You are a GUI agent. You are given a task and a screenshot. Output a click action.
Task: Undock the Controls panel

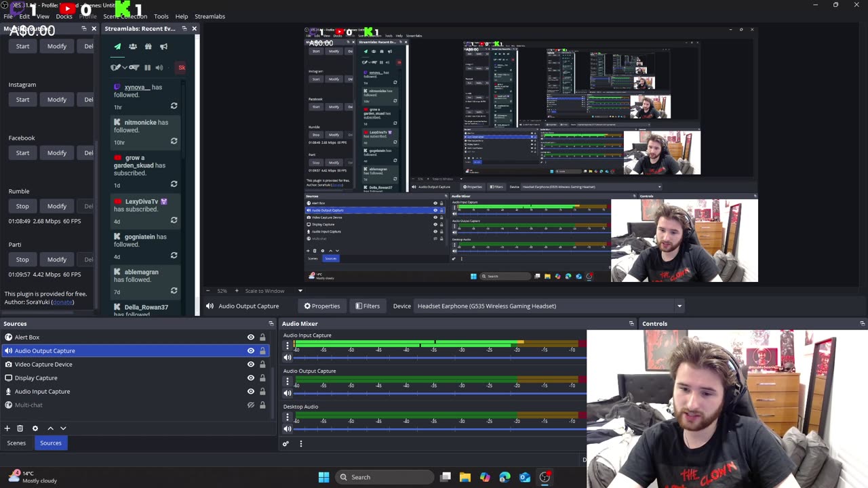pyautogui.click(x=862, y=324)
